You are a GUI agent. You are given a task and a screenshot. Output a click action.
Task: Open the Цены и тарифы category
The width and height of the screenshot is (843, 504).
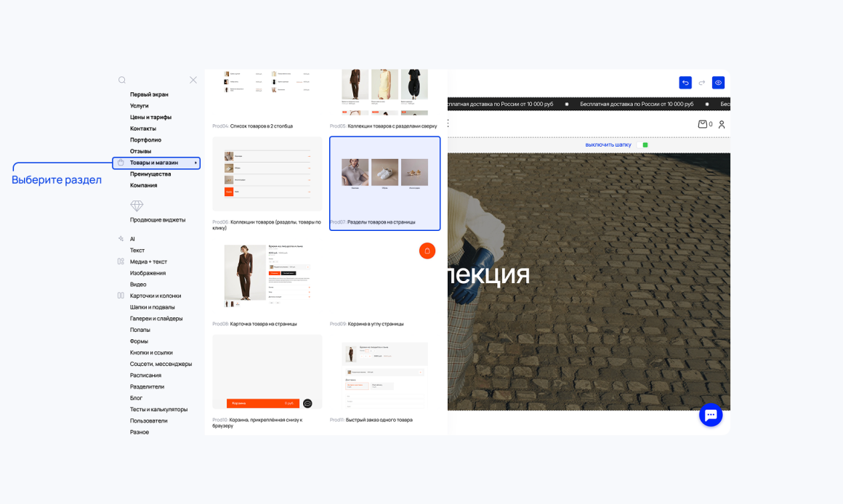pos(150,117)
